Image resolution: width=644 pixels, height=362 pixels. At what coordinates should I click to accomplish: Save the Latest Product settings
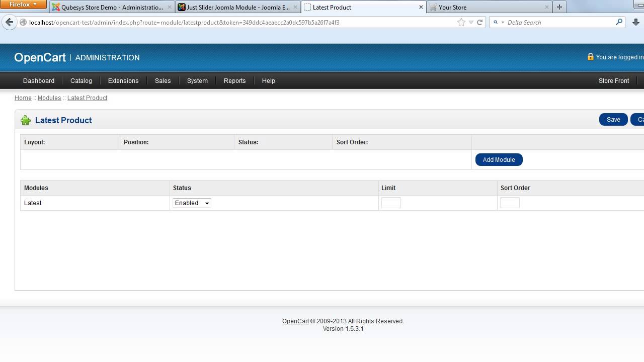tap(613, 119)
